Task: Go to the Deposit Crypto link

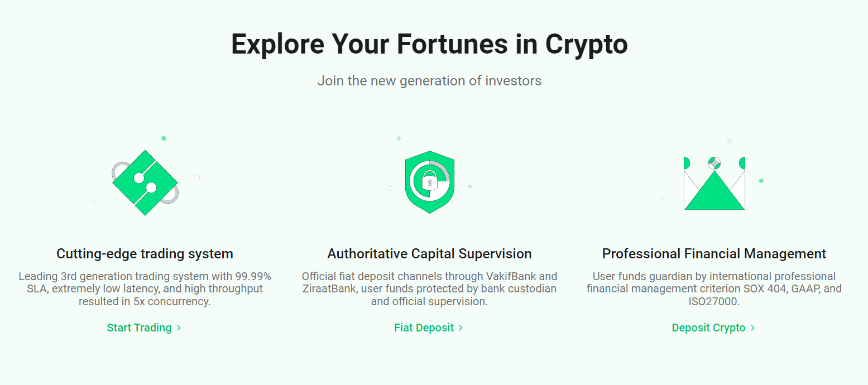Action: pos(709,328)
